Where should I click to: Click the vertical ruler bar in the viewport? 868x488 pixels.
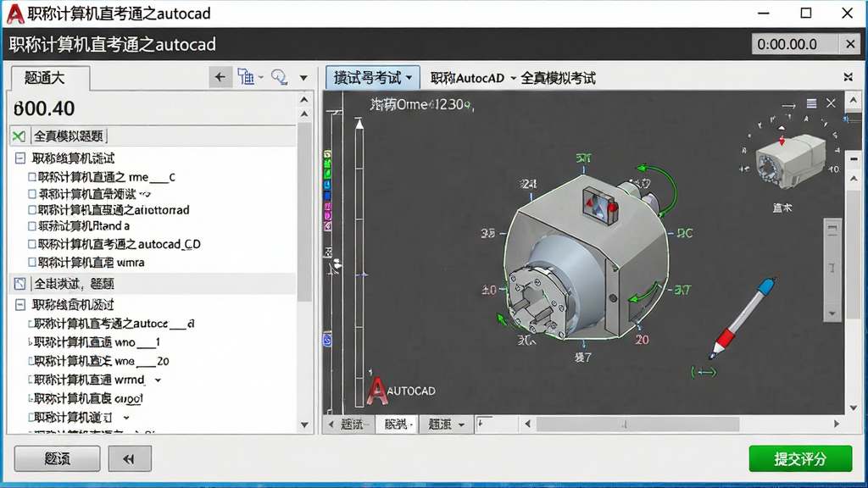coord(359,263)
